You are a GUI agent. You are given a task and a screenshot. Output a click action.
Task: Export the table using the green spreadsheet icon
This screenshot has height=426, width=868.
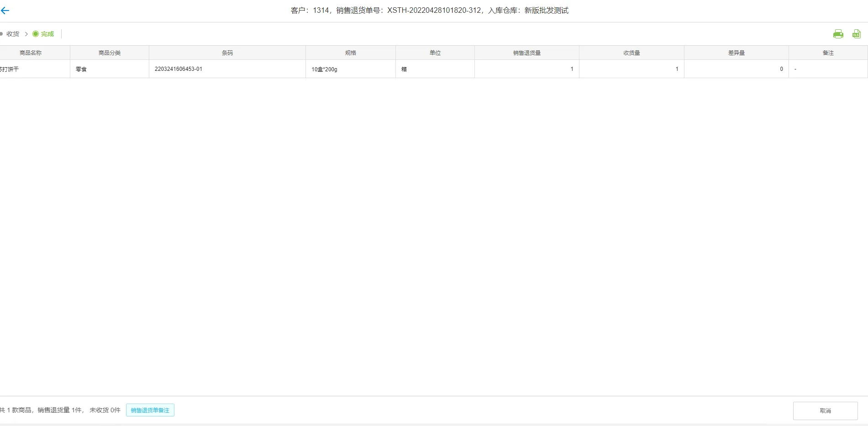click(856, 34)
